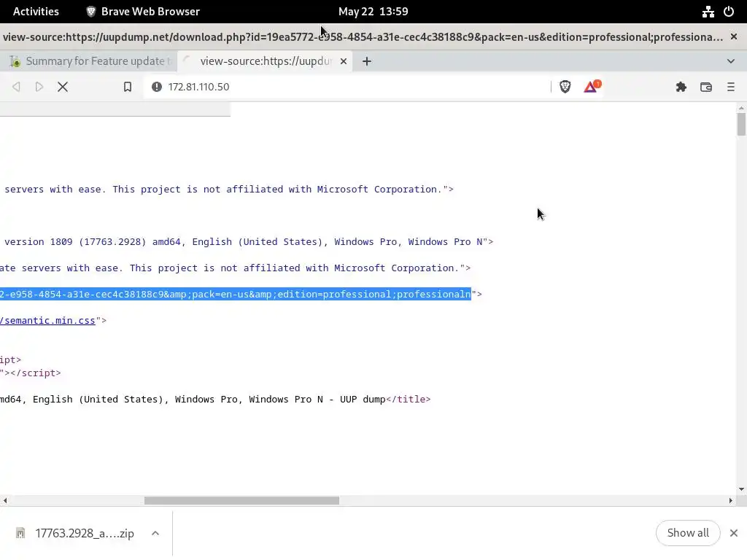Click the horizontal scrollbar right arrow
The height and width of the screenshot is (560, 747).
(x=731, y=500)
